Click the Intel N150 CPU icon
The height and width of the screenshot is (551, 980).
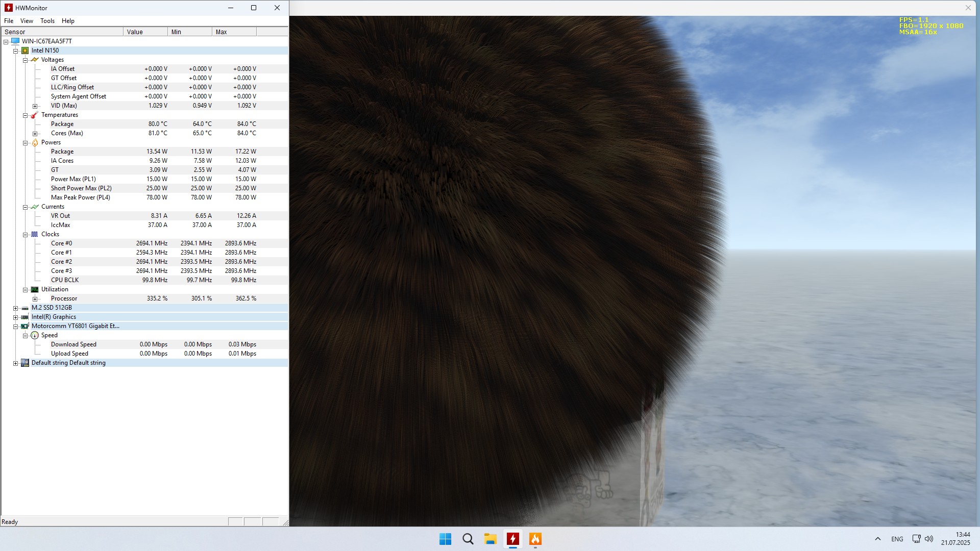[25, 51]
